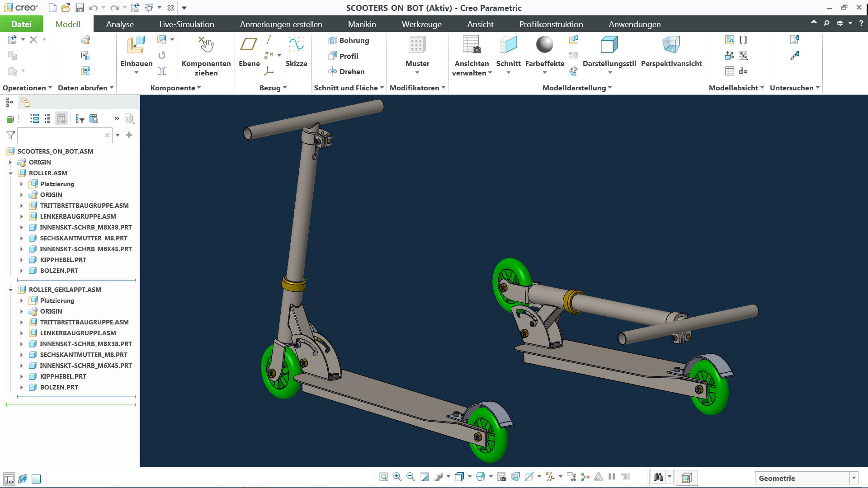Click binoculars search icon in status bar
Viewport: 868px width, 488px height.
[x=658, y=477]
